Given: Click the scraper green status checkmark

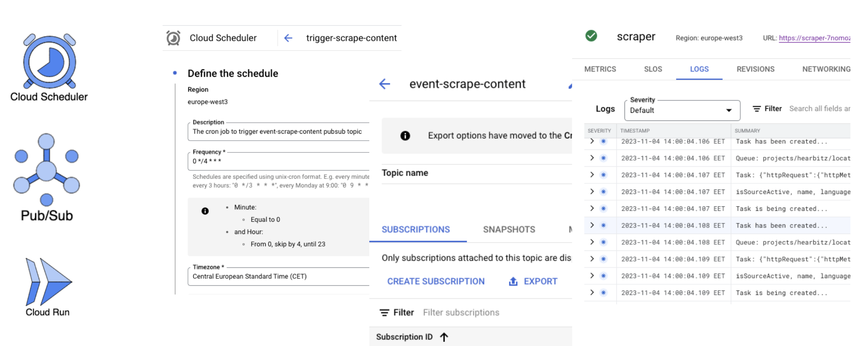Looking at the screenshot, I should point(591,36).
